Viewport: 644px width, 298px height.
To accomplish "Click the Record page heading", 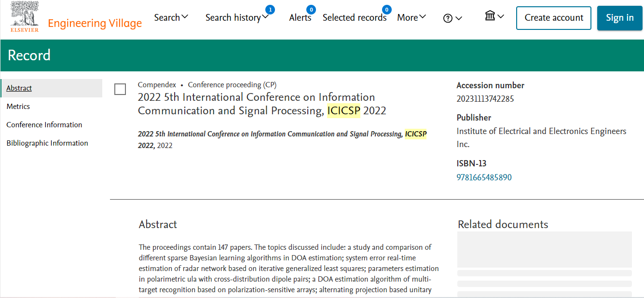I will (x=29, y=55).
